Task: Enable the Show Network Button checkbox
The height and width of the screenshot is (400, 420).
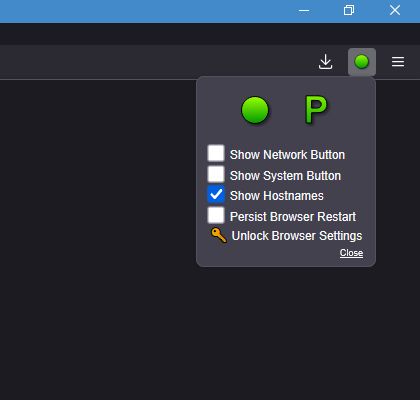Action: 216,153
